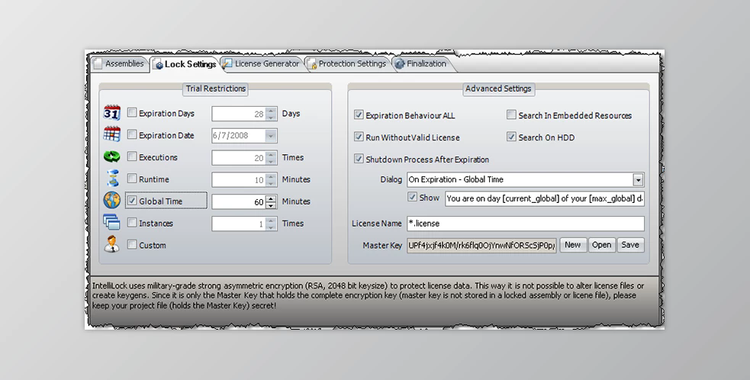Click the Global Time minutes field
Screen dimensions: 750x380
pyautogui.click(x=238, y=201)
